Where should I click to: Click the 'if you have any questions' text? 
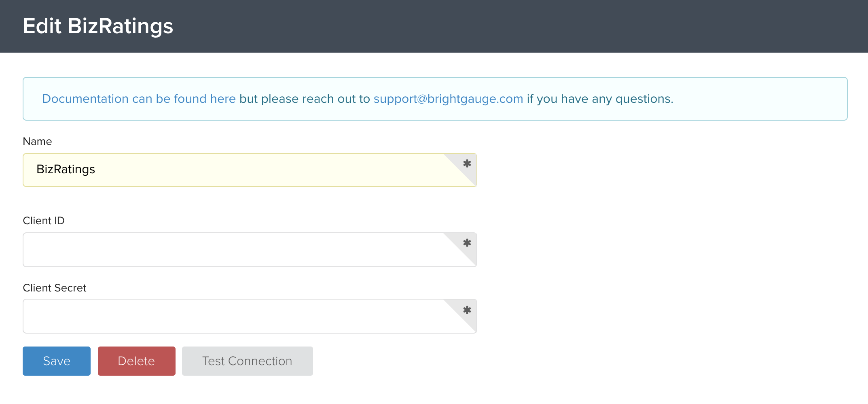pos(600,99)
